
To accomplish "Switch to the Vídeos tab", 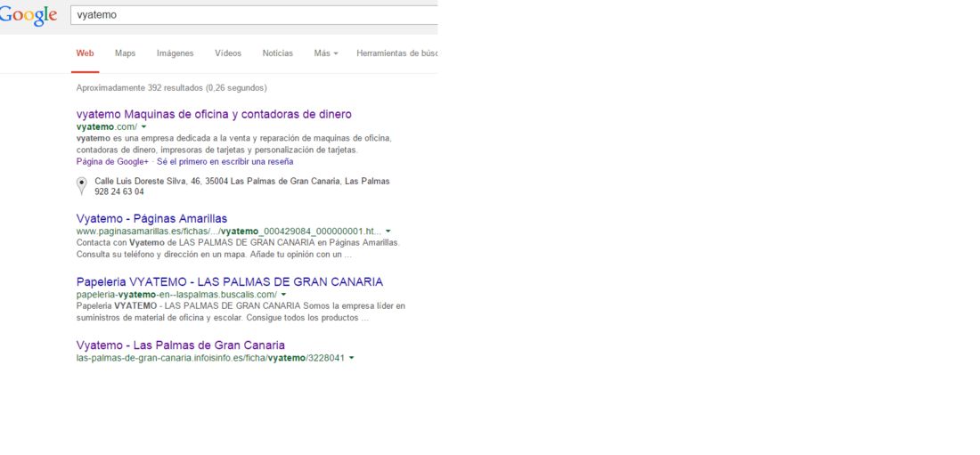I will [x=228, y=53].
